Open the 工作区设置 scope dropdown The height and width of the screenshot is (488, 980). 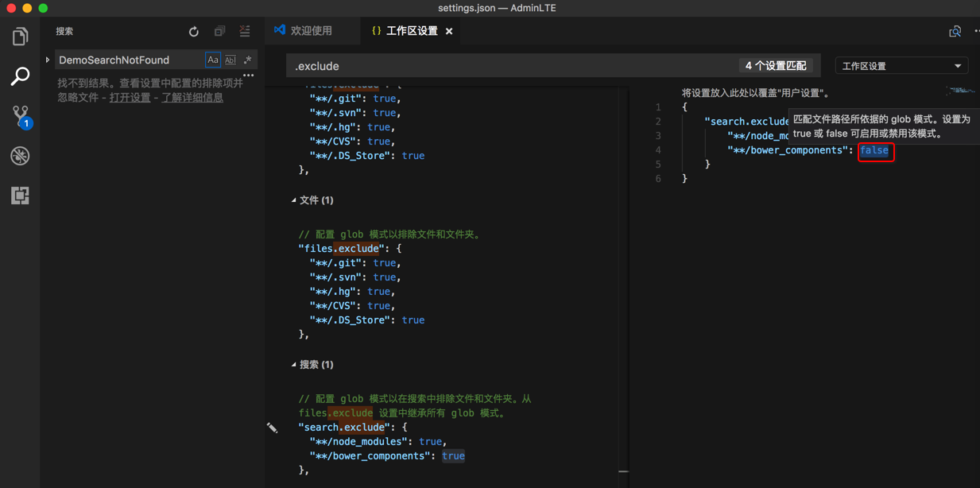pos(901,66)
